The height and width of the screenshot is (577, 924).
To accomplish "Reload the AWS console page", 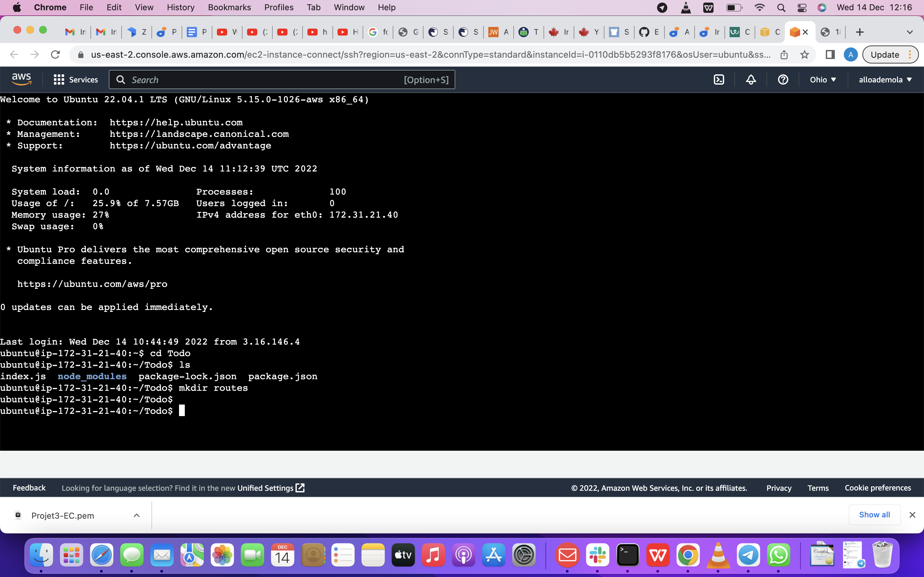I will tap(56, 54).
